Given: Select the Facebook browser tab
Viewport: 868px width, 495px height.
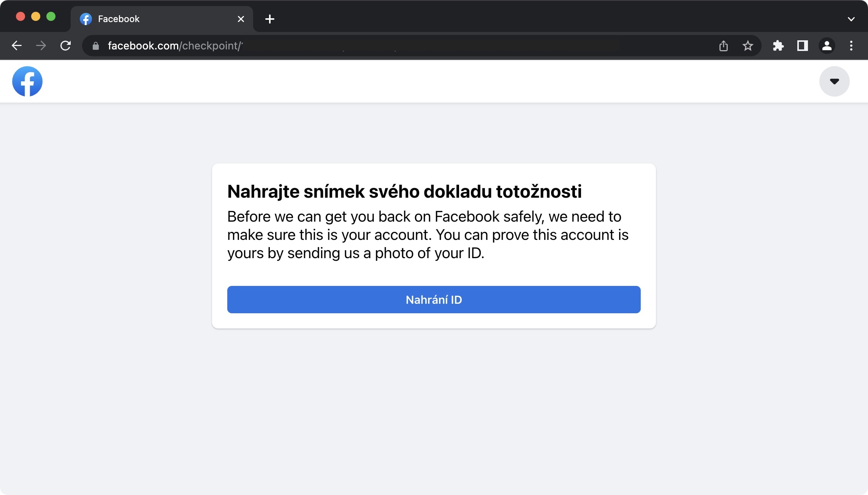Looking at the screenshot, I should click(x=152, y=19).
